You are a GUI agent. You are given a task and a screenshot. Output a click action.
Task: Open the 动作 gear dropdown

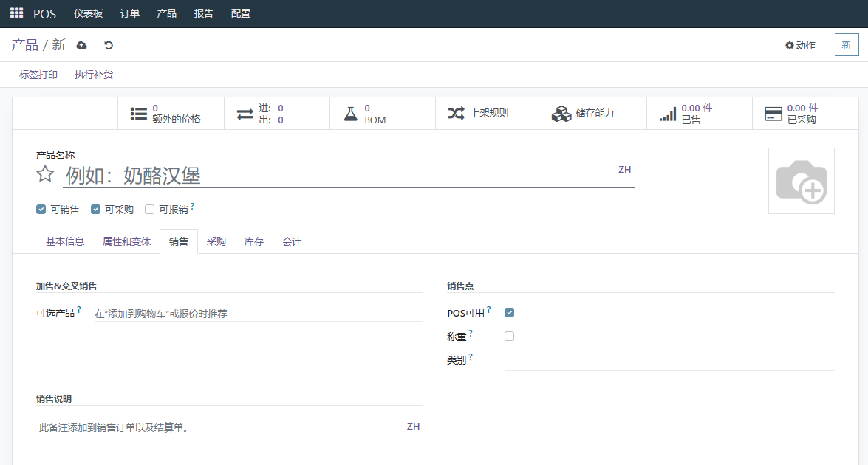(x=801, y=45)
